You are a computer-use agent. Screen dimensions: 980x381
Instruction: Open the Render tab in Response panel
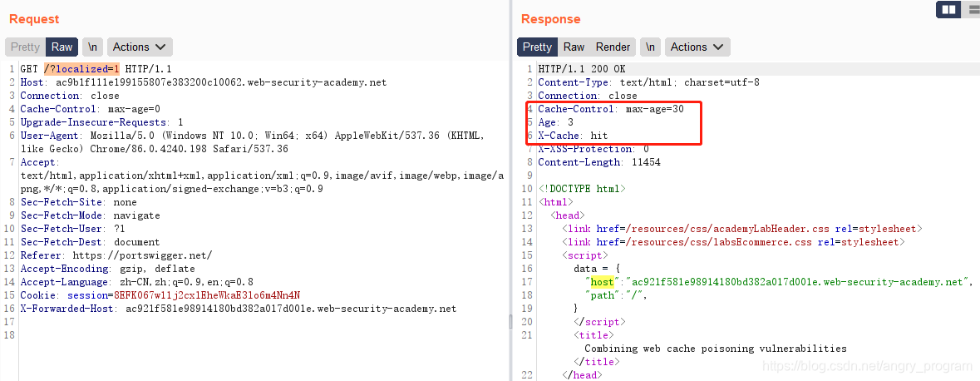(613, 47)
